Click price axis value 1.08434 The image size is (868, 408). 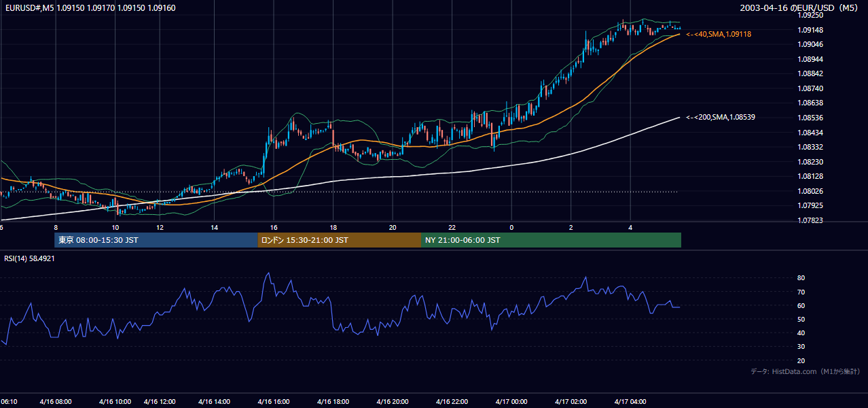(x=812, y=132)
